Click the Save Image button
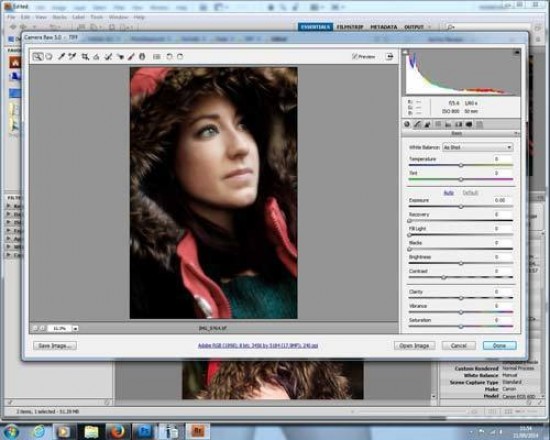Screen dimensions: 550x440 click(x=55, y=346)
